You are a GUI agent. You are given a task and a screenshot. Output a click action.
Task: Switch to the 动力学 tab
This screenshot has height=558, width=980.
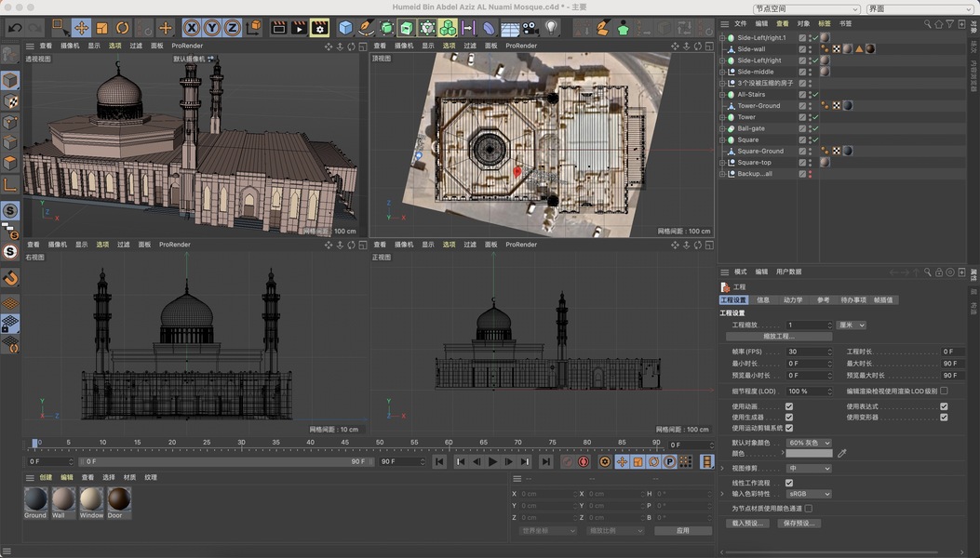pos(793,300)
